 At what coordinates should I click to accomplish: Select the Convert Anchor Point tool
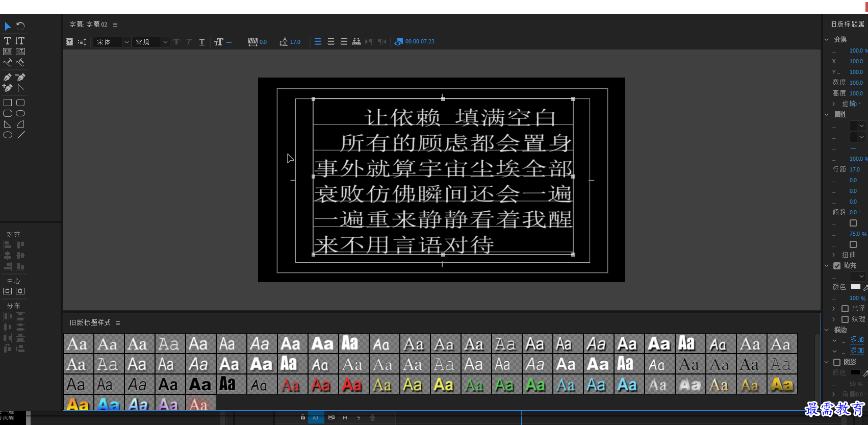tap(20, 88)
